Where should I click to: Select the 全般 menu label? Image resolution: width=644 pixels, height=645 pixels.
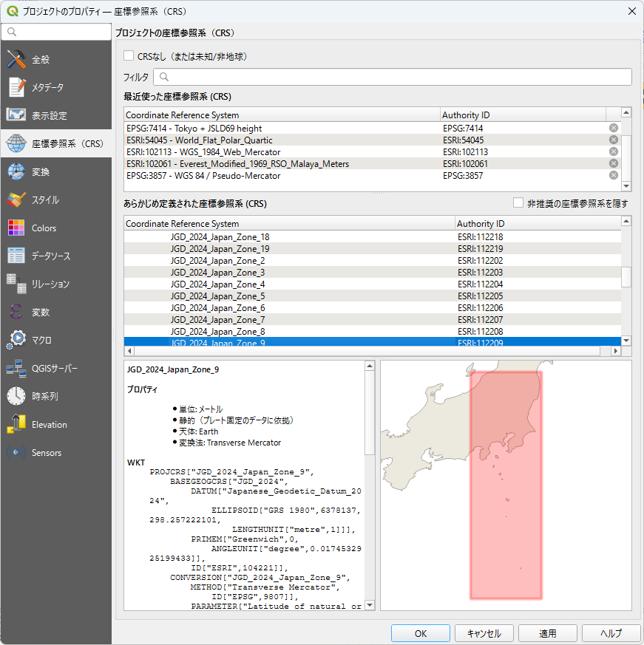(x=41, y=60)
